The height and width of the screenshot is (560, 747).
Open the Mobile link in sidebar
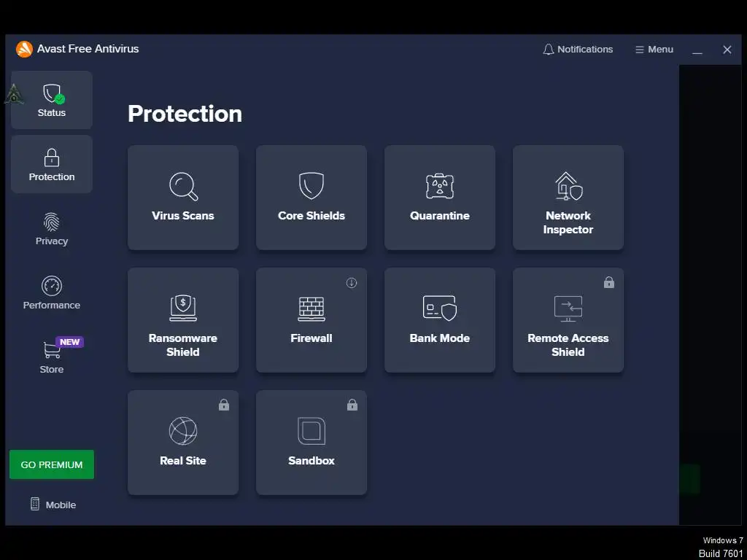53,505
